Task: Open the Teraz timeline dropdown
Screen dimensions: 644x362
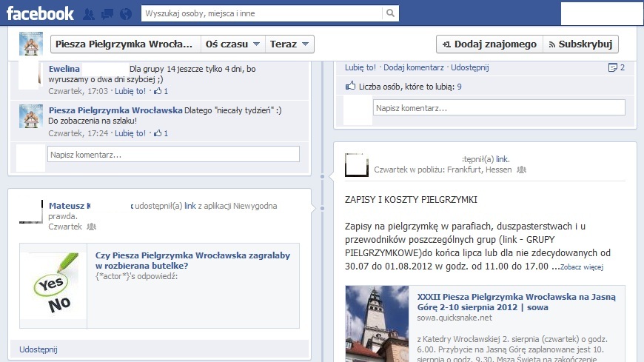Action: [x=289, y=44]
